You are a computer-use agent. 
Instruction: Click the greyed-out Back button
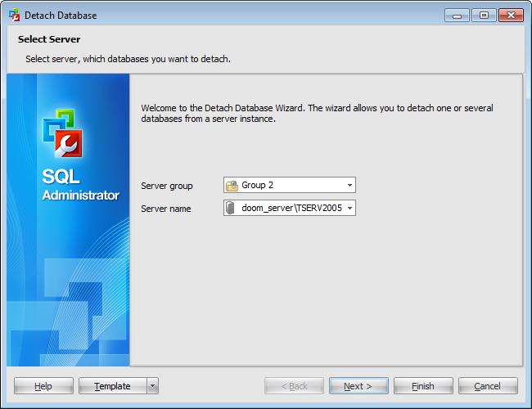[294, 386]
